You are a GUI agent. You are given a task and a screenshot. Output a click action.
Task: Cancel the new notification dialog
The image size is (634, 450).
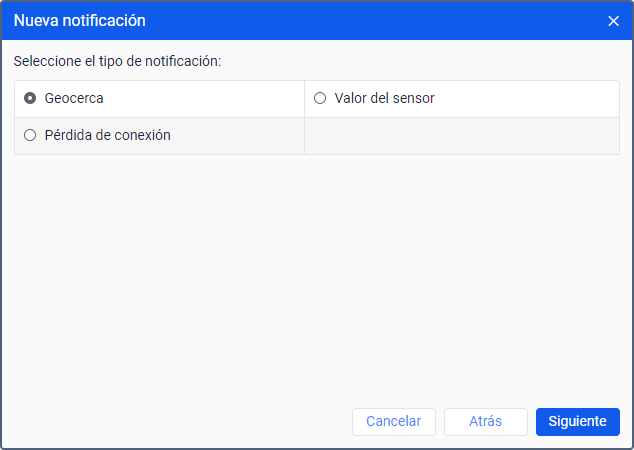(x=394, y=422)
